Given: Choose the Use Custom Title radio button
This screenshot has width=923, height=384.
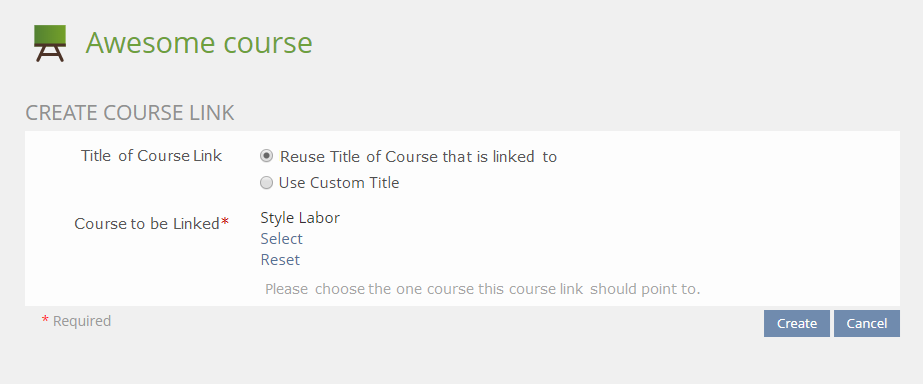Looking at the screenshot, I should tap(267, 183).
